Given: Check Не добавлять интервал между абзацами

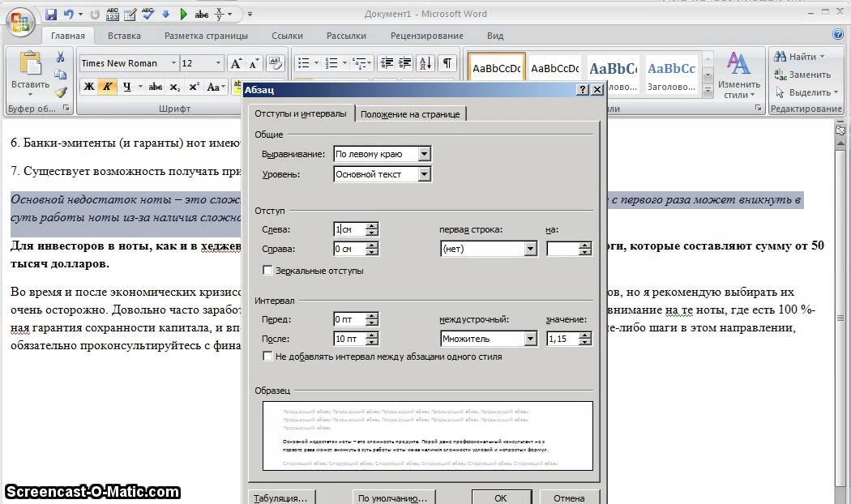Looking at the screenshot, I should [267, 357].
